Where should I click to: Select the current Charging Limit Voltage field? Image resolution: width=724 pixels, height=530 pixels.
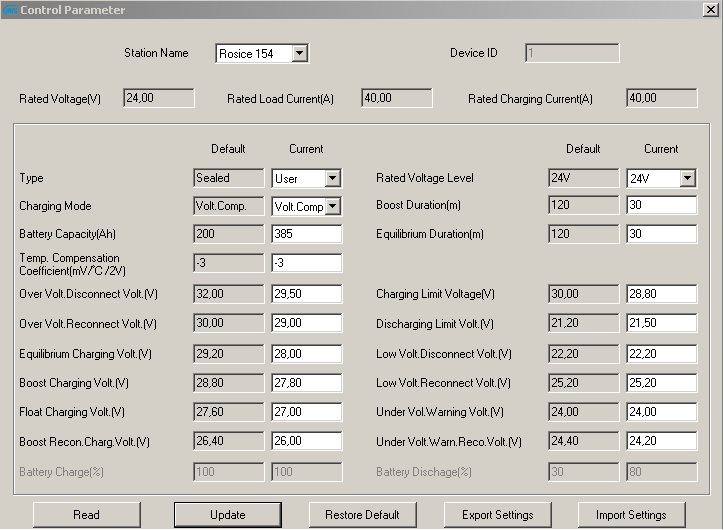(x=661, y=294)
